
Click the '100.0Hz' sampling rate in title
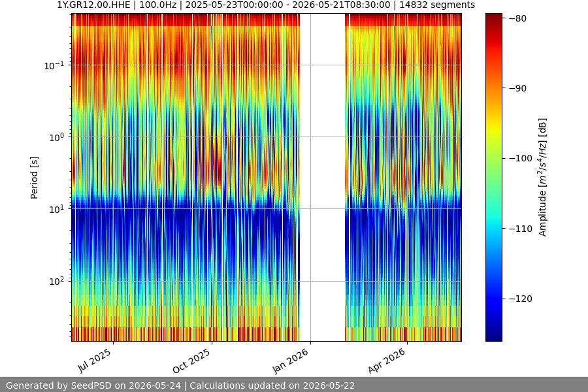(x=158, y=5)
